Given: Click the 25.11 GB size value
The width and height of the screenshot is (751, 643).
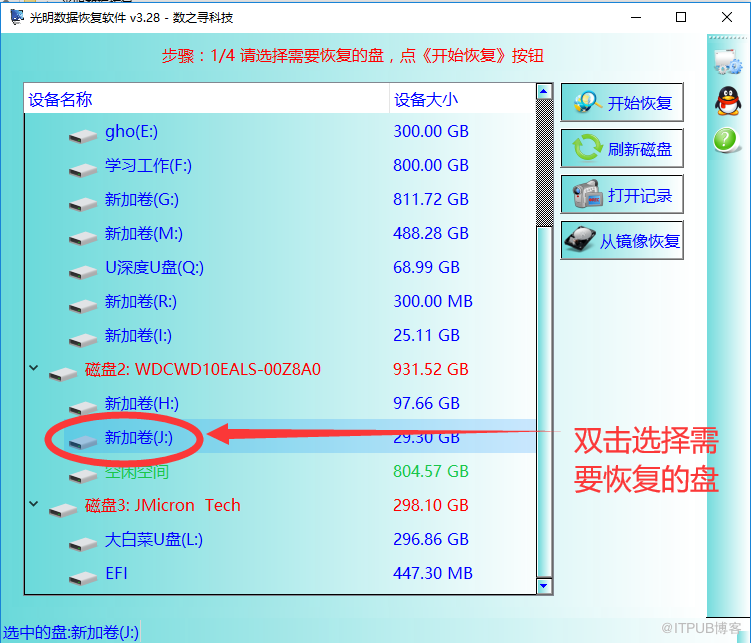Looking at the screenshot, I should [x=426, y=335].
